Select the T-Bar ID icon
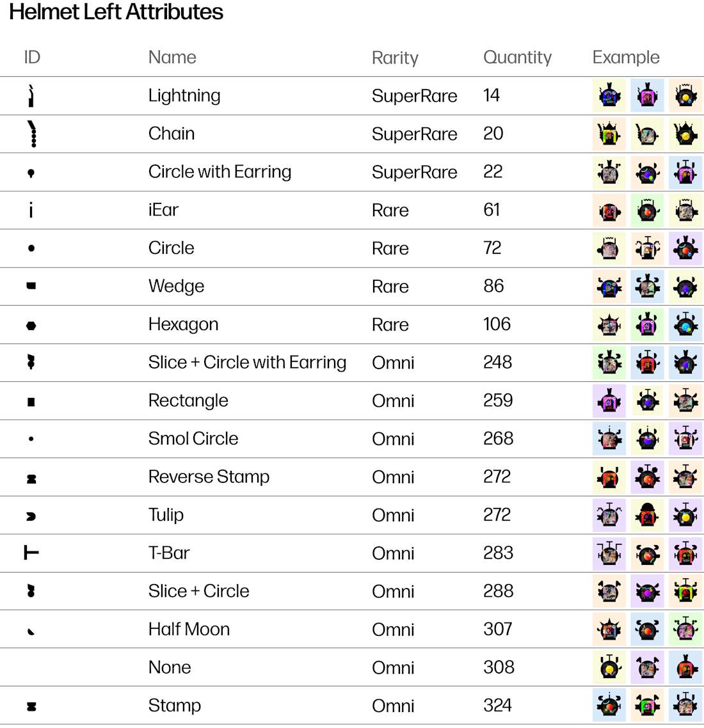Screen dimensions: 704x728 (31, 553)
